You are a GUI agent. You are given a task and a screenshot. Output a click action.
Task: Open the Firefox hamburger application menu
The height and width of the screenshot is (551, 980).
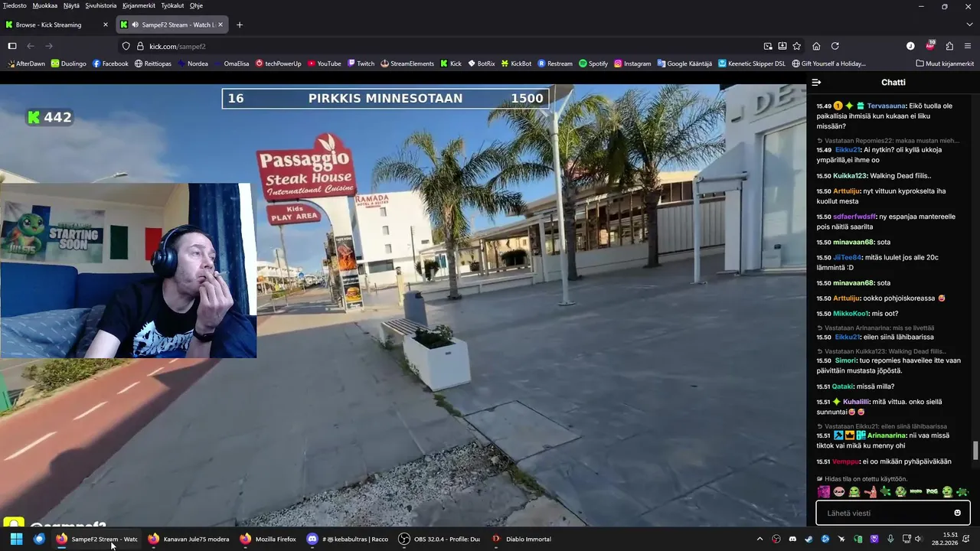(x=969, y=46)
